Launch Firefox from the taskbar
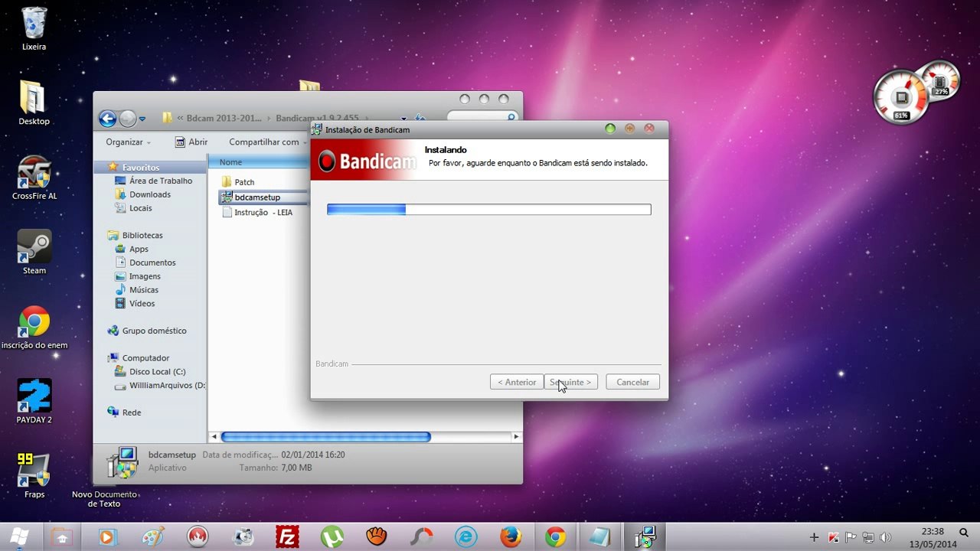Viewport: 980px width, 551px height. tap(511, 537)
